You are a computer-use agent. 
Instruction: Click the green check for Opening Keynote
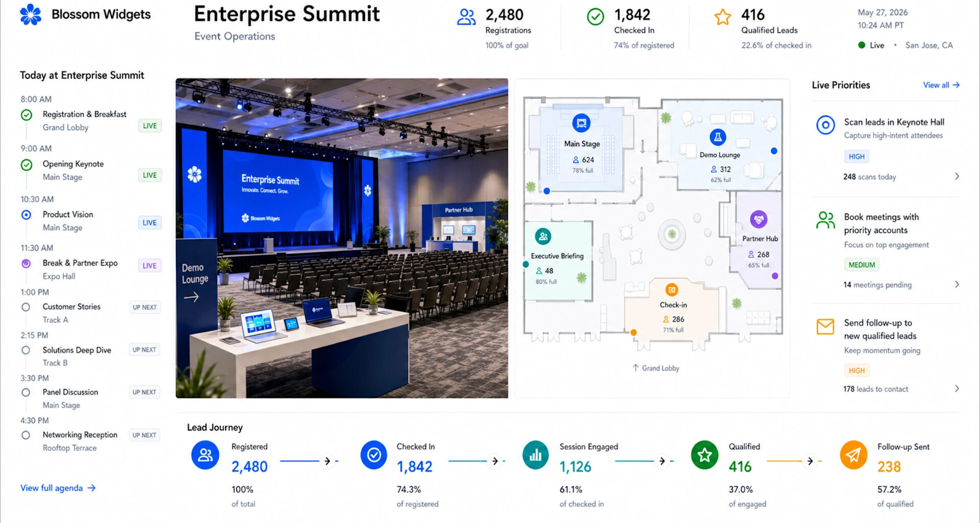click(27, 165)
